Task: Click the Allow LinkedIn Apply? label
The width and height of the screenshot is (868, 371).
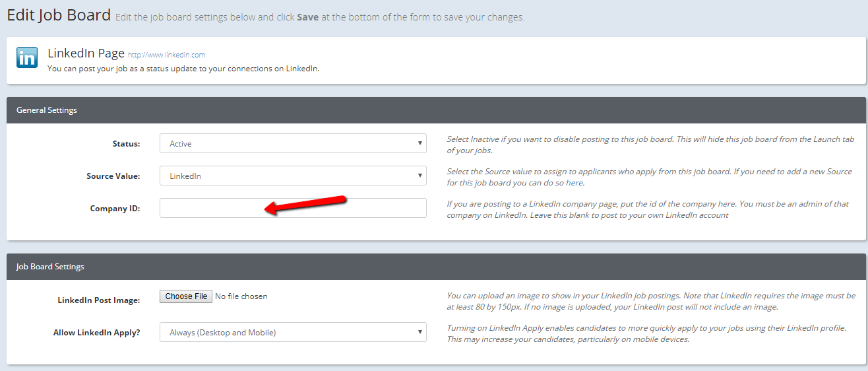Action: tap(96, 333)
